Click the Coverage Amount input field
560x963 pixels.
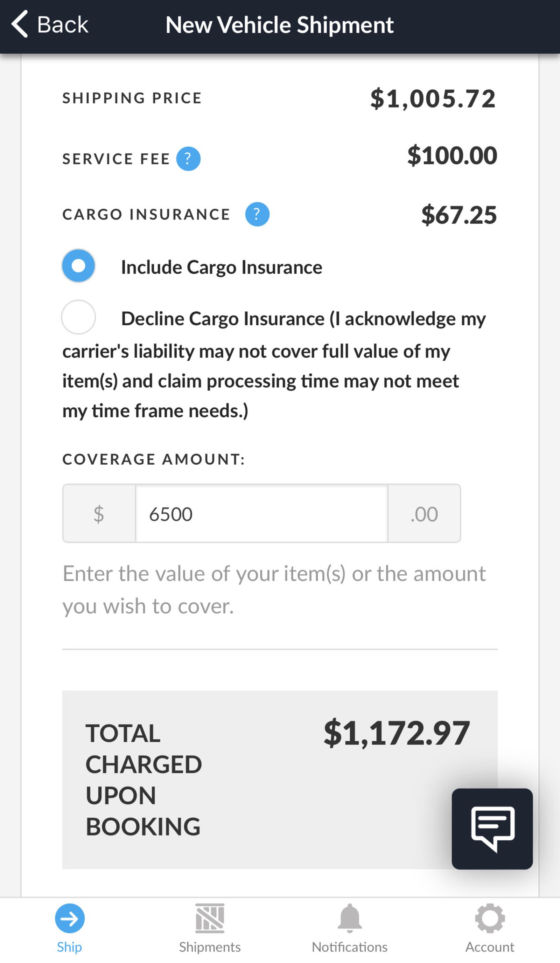click(262, 514)
